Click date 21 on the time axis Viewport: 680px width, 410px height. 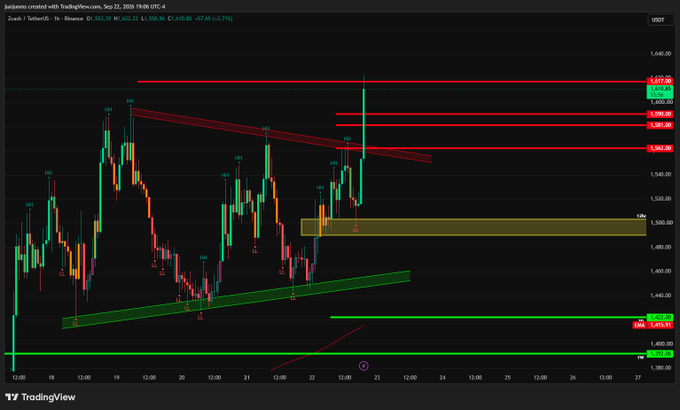[247, 377]
